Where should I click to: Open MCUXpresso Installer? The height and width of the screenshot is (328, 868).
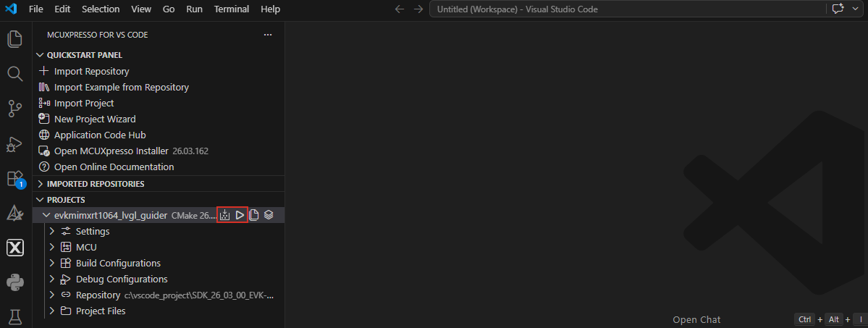point(111,151)
